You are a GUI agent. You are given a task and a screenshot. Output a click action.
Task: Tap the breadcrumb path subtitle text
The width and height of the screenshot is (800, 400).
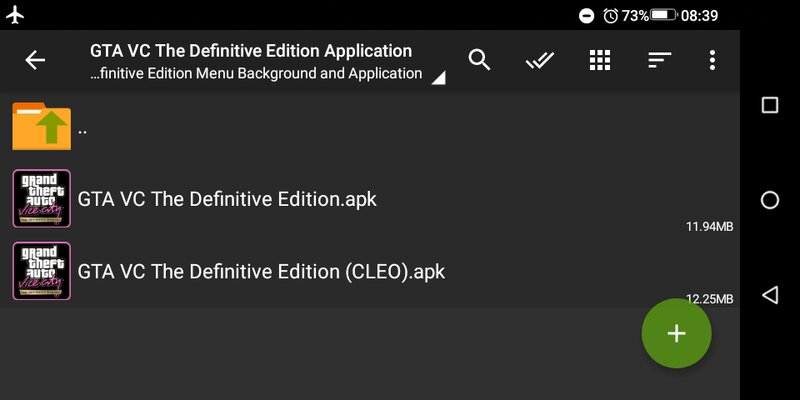tap(256, 73)
